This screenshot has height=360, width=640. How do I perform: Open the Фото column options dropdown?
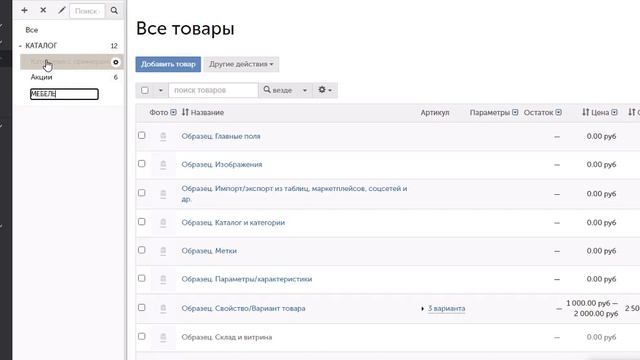coord(173,112)
